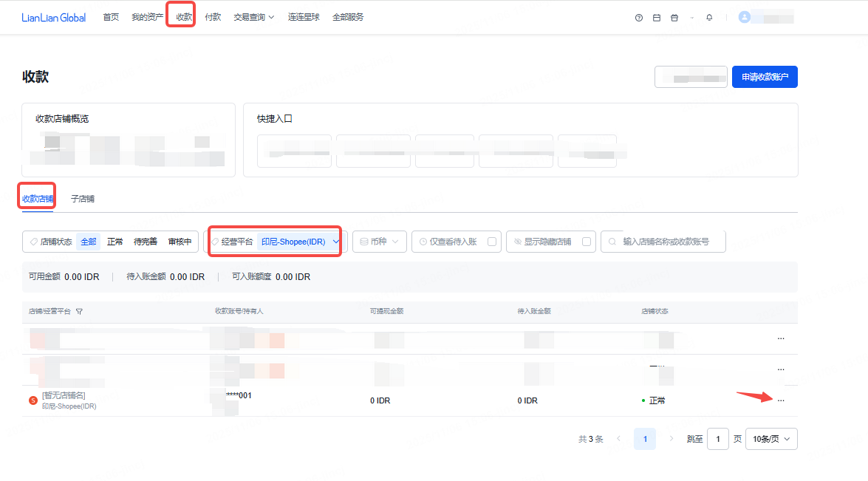Click the 跳至 page number input
The height and width of the screenshot is (481, 868).
coord(718,439)
